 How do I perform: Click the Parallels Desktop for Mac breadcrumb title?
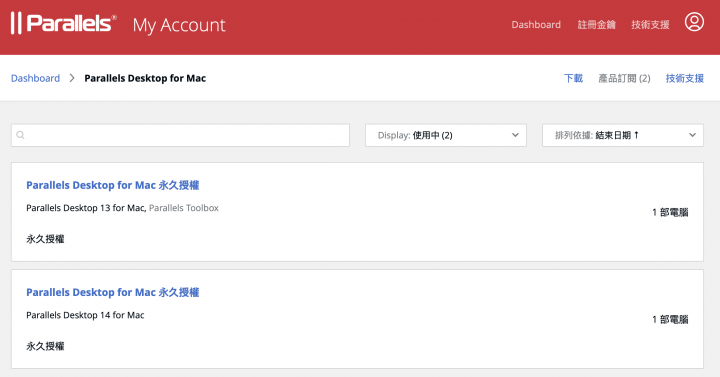145,78
